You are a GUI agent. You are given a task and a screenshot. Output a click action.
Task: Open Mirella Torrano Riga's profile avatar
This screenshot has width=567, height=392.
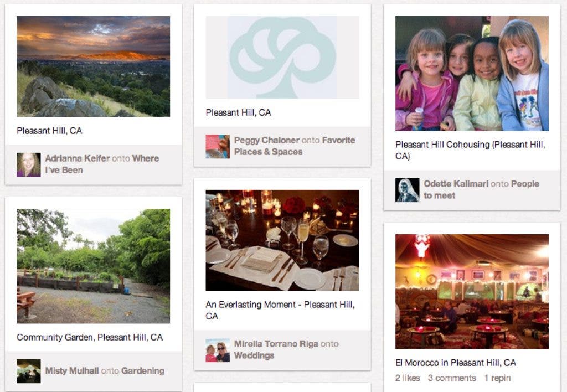pos(218,350)
